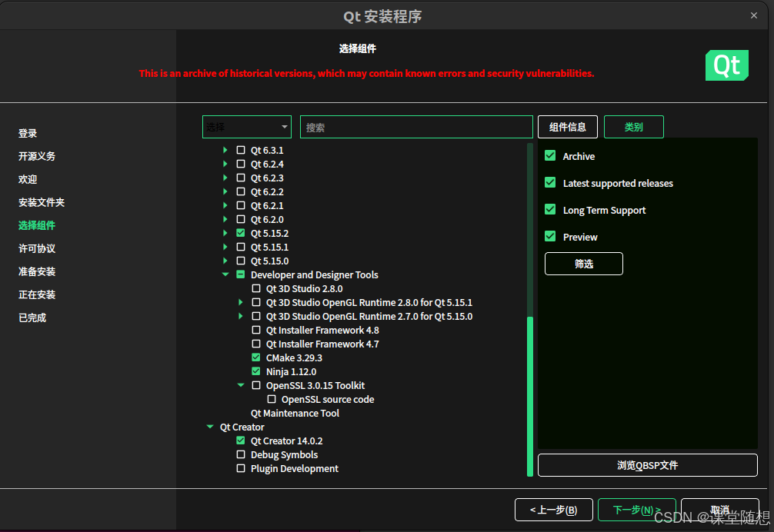The image size is (774, 532).
Task: Expand the Qt 5.15.2 tree node
Action: pos(225,233)
